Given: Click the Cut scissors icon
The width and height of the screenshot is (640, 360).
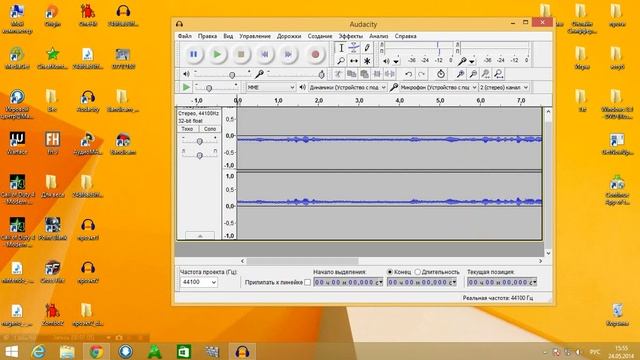Looking at the screenshot, I should 338,74.
